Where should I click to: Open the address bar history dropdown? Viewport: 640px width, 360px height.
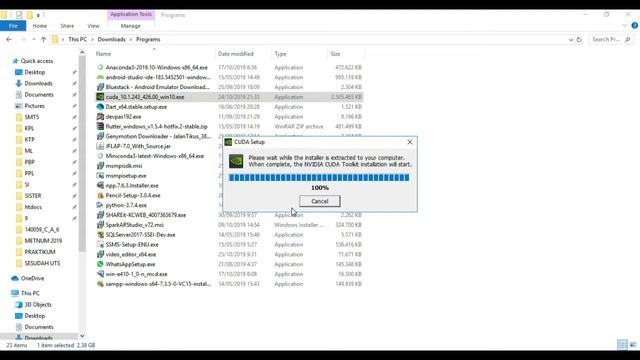571,40
